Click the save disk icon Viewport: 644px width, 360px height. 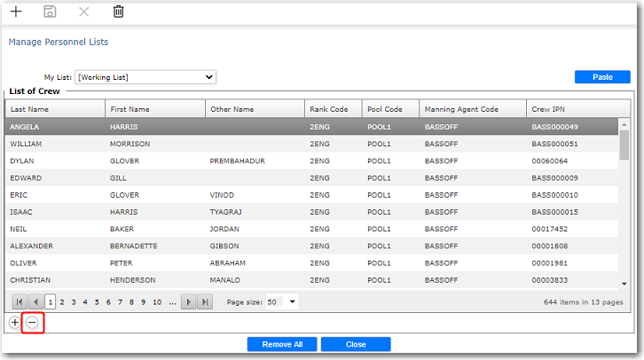[51, 12]
